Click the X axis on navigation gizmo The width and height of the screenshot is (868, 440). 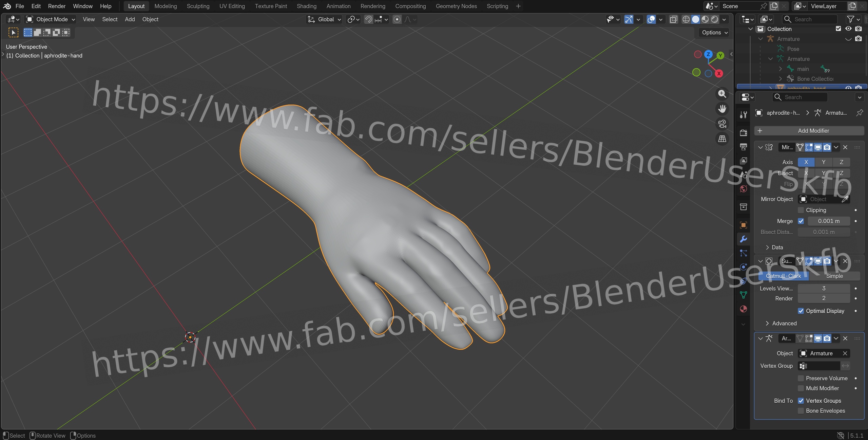tap(719, 73)
